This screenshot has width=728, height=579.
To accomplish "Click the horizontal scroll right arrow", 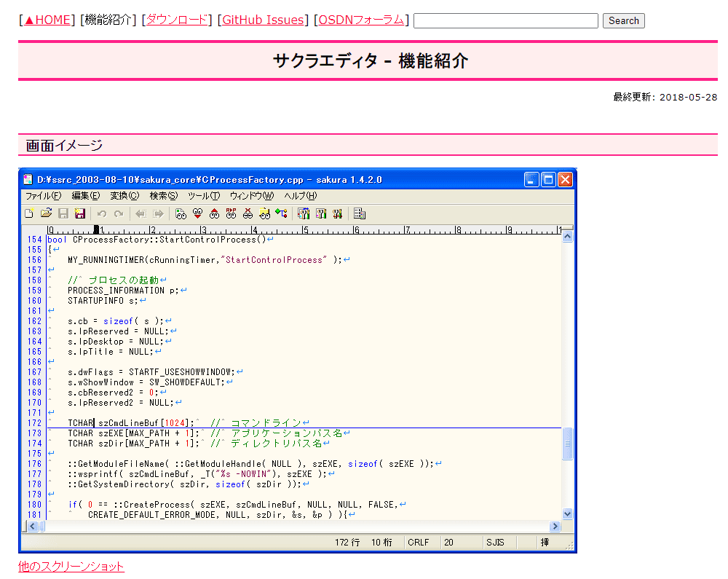I will click(x=555, y=526).
